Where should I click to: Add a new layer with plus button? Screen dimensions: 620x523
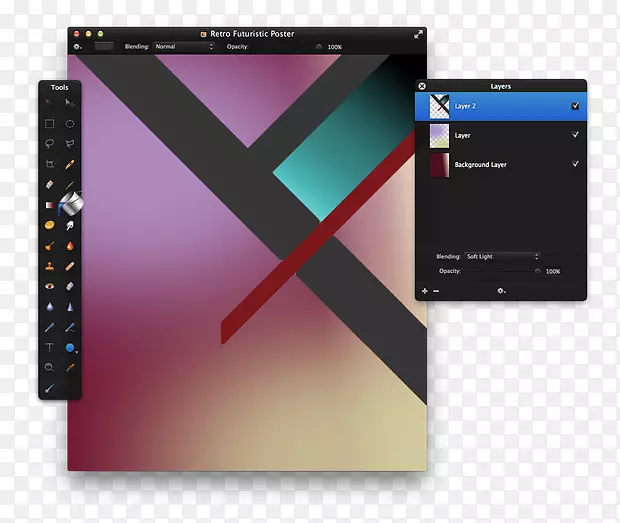425,291
